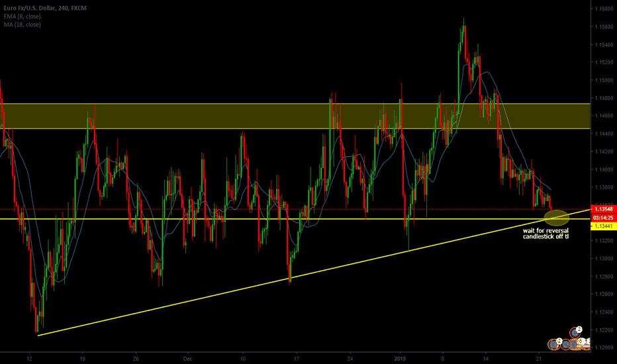The height and width of the screenshot is (364, 617).
Task: Select the EMA (8, close) indicator label
Action: (x=22, y=16)
